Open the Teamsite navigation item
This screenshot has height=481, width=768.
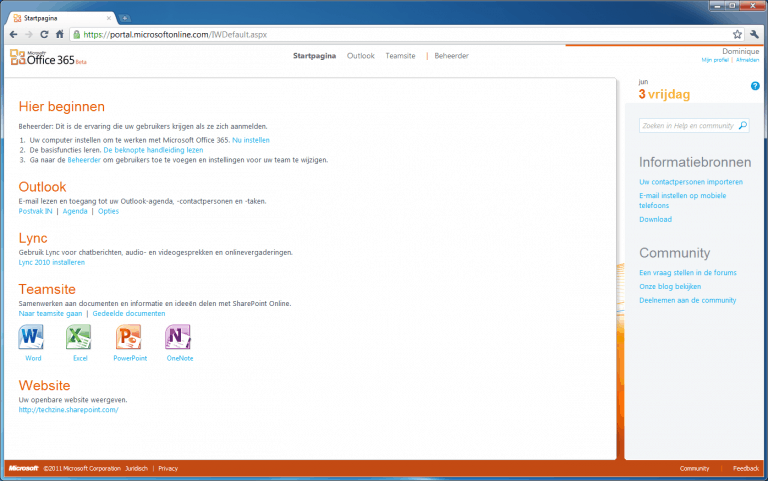[x=400, y=56]
